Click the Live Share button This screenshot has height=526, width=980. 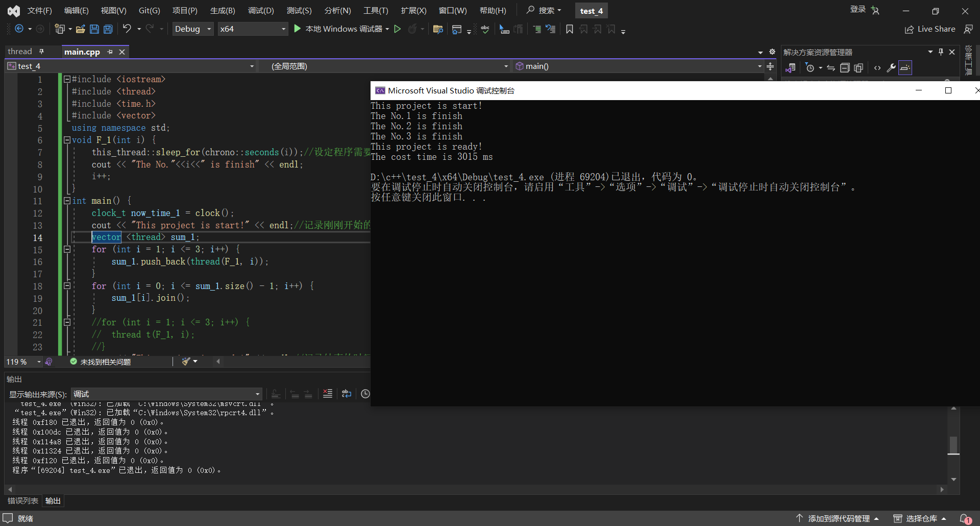pos(930,29)
